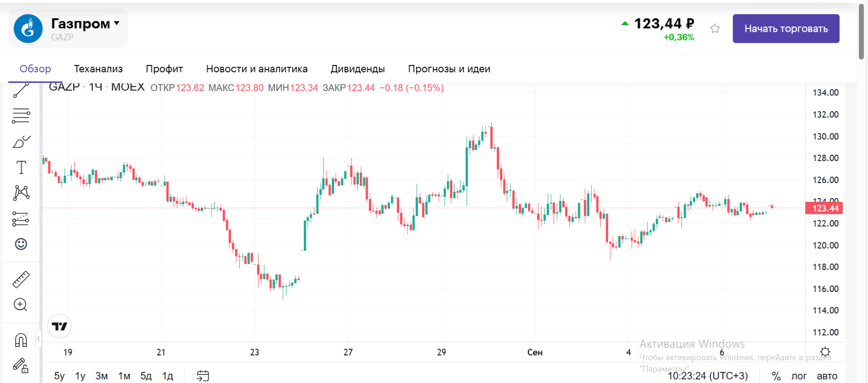Toggle the auto scale option

[x=827, y=376]
